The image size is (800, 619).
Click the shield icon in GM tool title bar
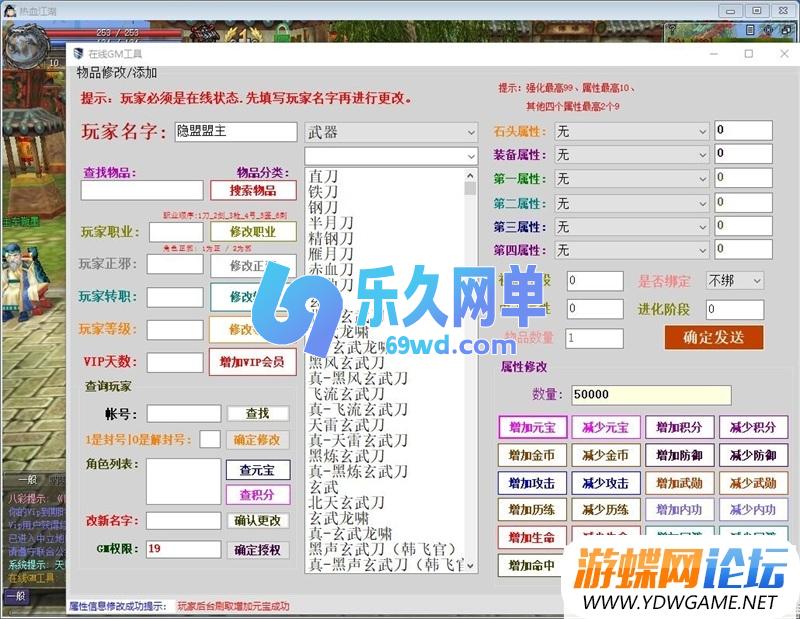(x=78, y=54)
